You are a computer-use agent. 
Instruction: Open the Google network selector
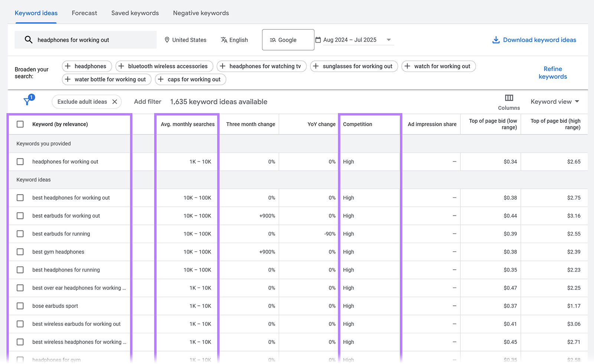coord(288,40)
